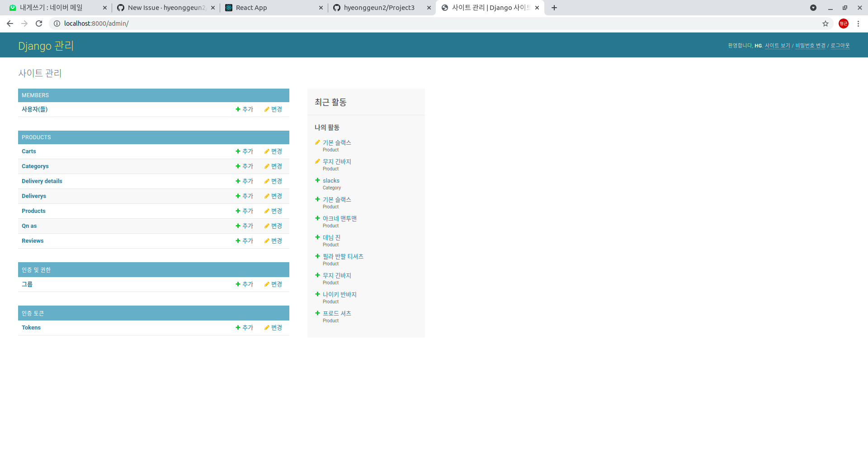Screen dimensions: 868x471
Task: Open the Tokens model list
Action: coord(31,328)
